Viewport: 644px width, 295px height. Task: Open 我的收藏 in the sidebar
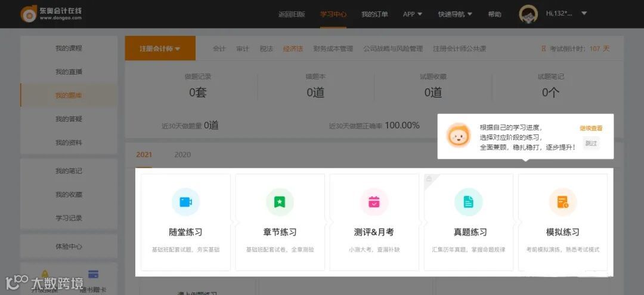[69, 194]
